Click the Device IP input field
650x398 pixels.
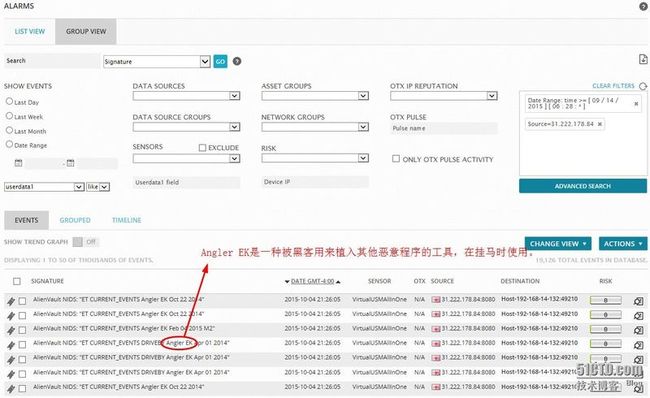point(315,182)
